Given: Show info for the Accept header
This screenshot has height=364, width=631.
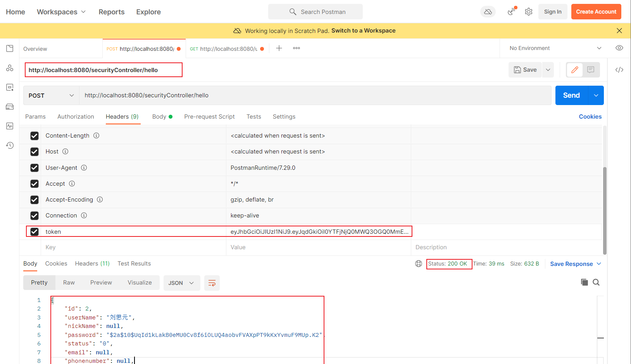Looking at the screenshot, I should [72, 183].
